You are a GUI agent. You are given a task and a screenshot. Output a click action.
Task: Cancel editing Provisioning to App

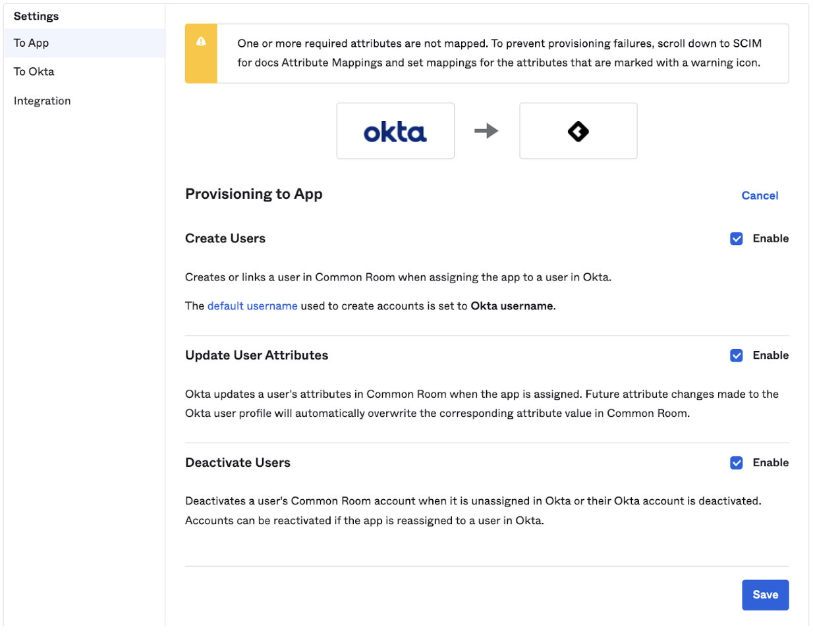[x=760, y=196]
